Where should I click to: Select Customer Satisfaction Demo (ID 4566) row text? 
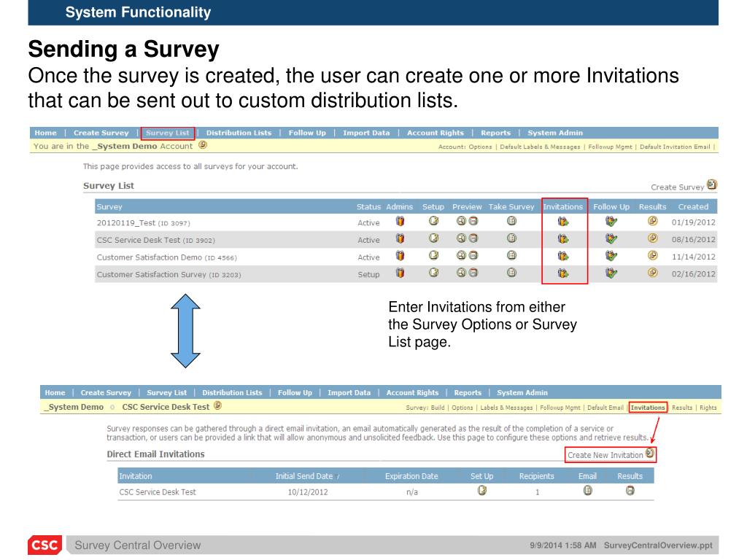167,257
